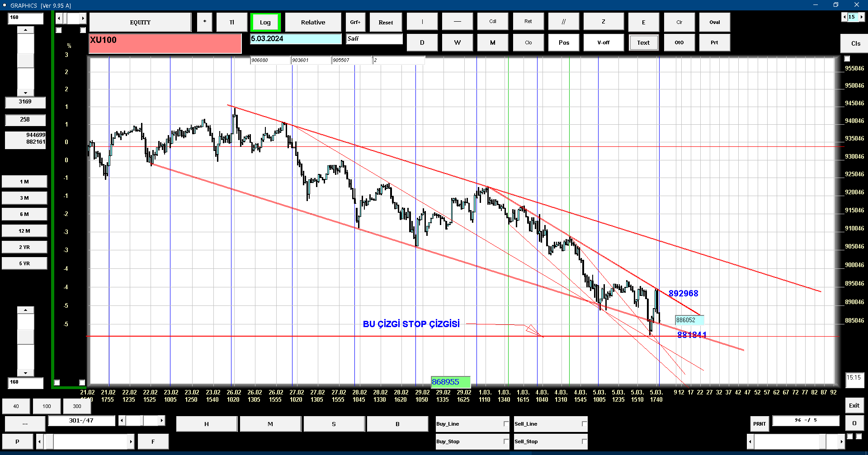
Task: Click the asterisk toolbar button
Action: (x=205, y=22)
